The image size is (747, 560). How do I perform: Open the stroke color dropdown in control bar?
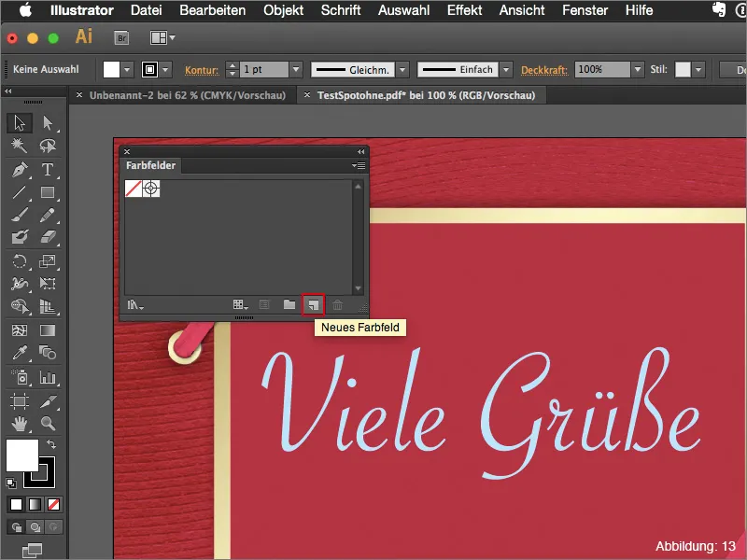[x=165, y=69]
